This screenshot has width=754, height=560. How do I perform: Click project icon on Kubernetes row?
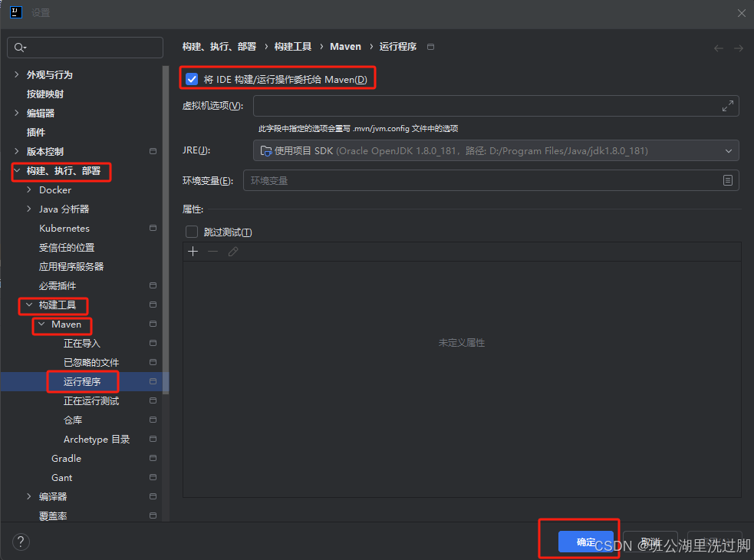pyautogui.click(x=153, y=228)
